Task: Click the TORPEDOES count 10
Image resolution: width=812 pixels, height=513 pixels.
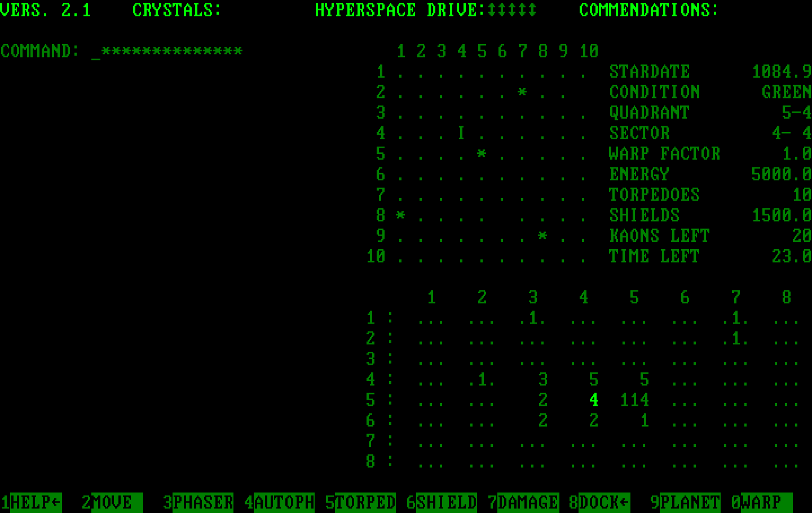Action: 802,194
